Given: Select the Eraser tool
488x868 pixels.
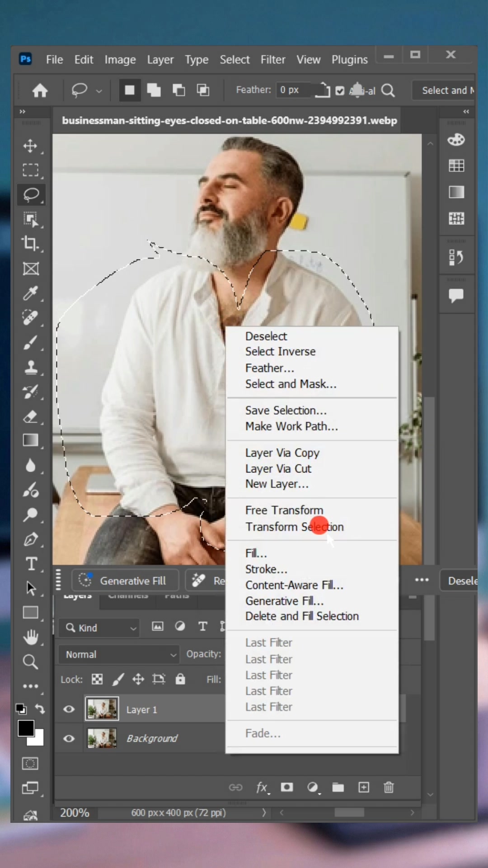Looking at the screenshot, I should (x=30, y=416).
